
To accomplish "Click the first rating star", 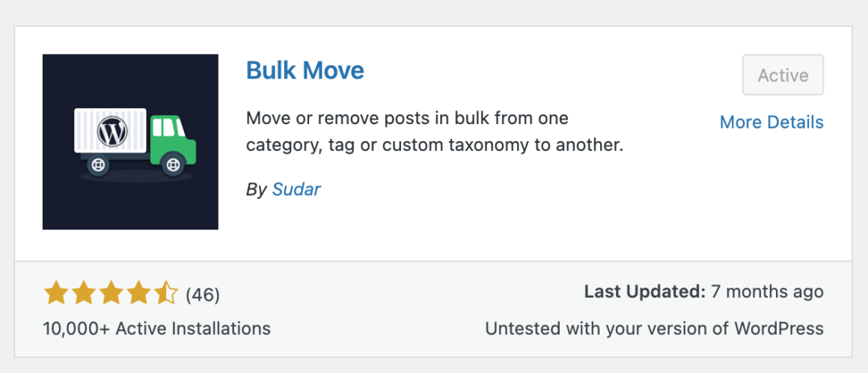I will (56, 294).
